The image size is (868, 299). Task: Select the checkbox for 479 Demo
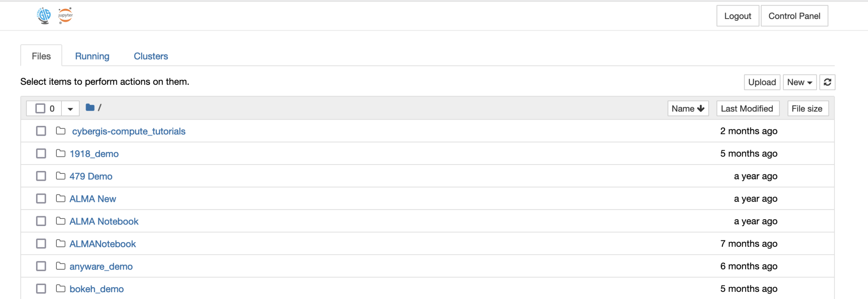point(41,176)
